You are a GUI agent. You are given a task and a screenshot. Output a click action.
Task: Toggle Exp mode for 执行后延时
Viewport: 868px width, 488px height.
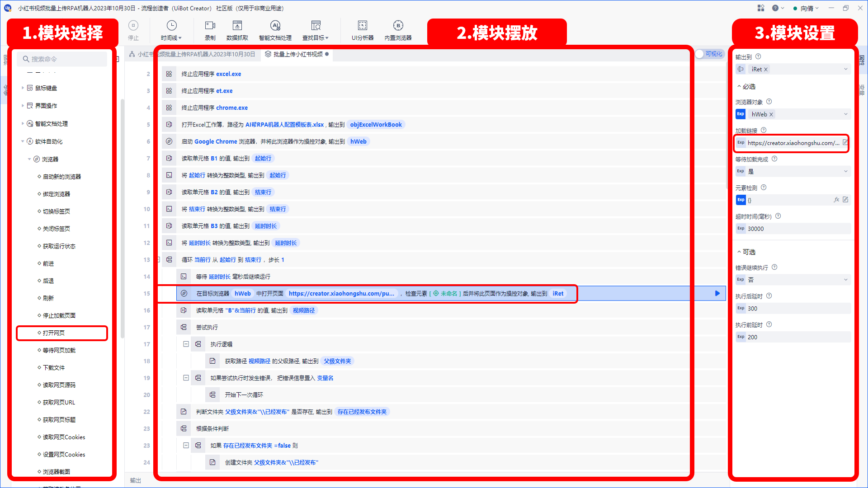[741, 308]
